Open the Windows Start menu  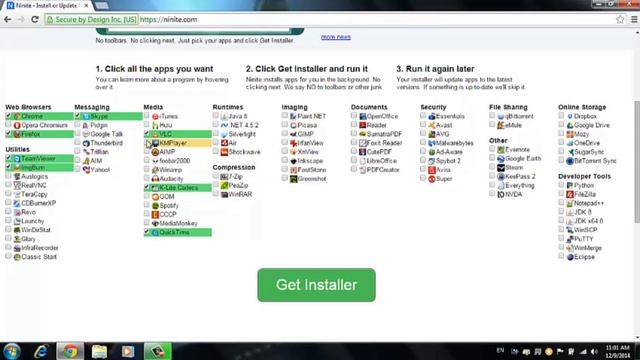click(12, 351)
